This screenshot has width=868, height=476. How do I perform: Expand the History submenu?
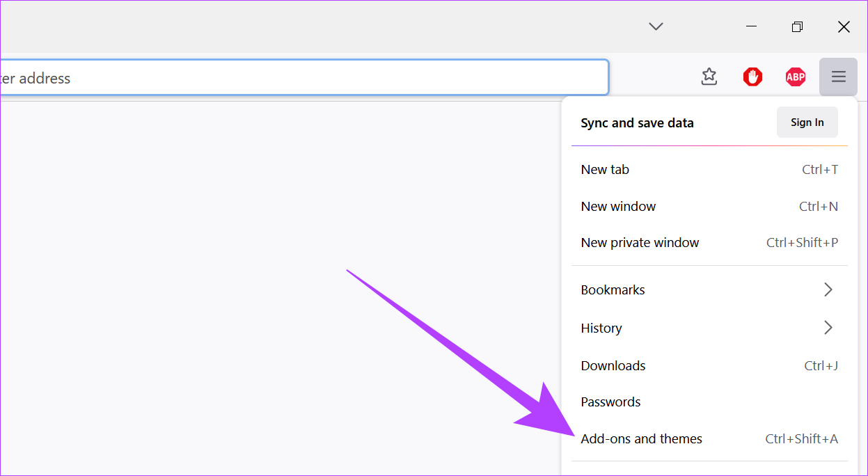pyautogui.click(x=709, y=328)
